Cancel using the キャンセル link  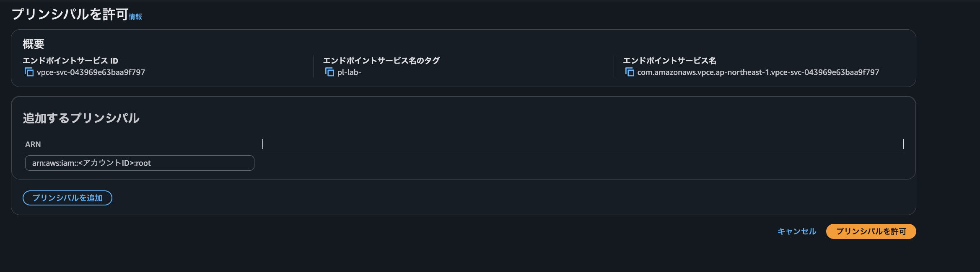(796, 231)
